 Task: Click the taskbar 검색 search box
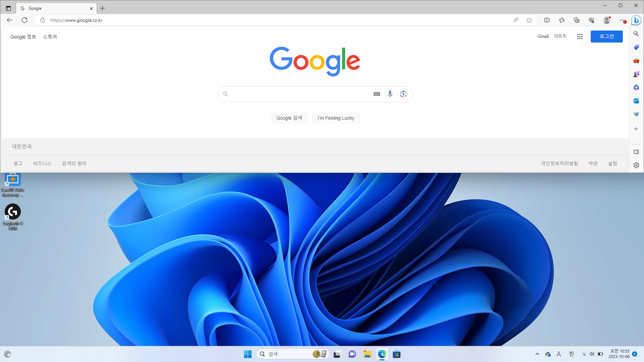click(292, 354)
